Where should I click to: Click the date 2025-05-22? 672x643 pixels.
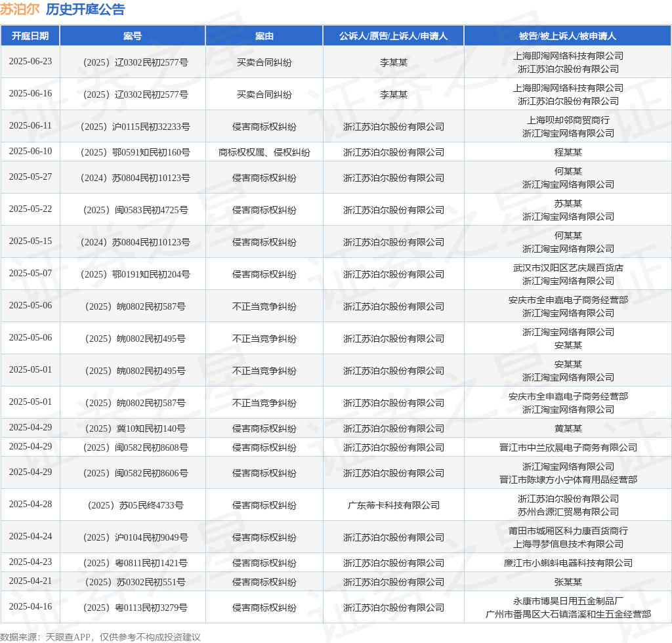pyautogui.click(x=30, y=209)
